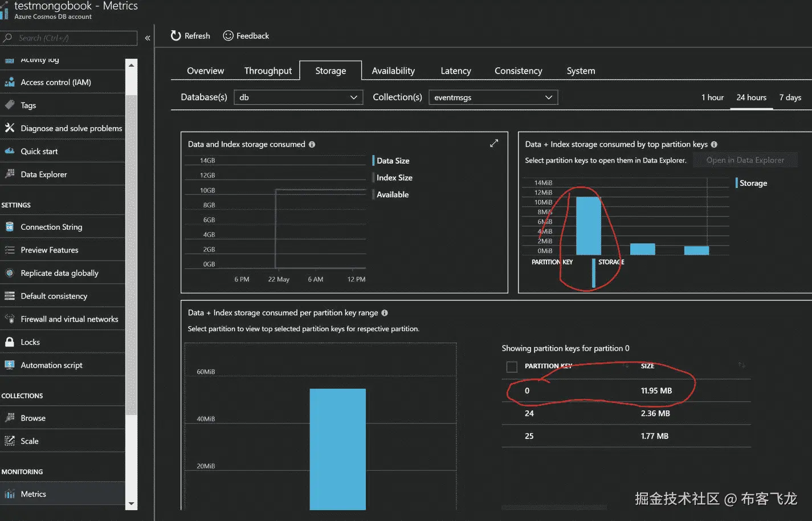Collapse the sidebar with the double-chevron icon
The image size is (812, 521).
coord(148,38)
